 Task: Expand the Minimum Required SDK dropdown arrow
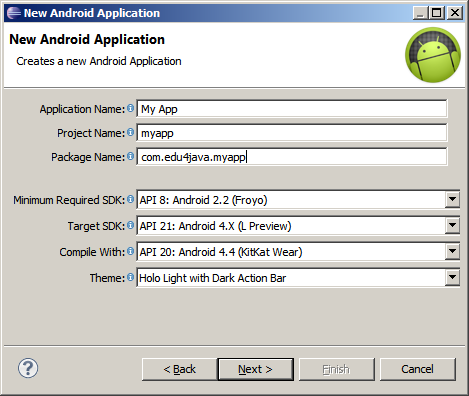coord(452,199)
